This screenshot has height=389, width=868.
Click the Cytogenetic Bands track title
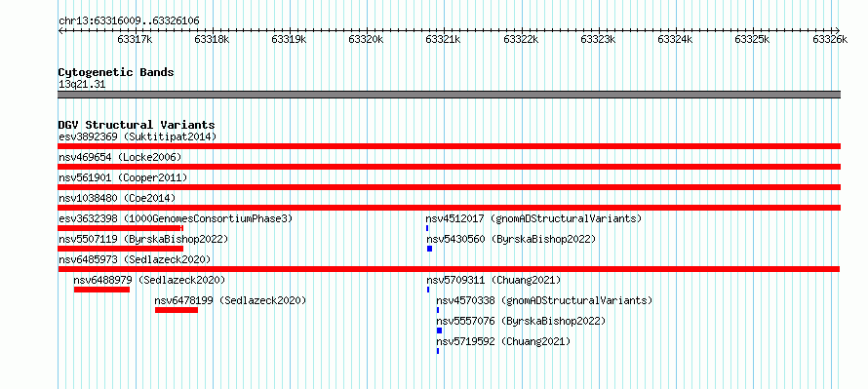(116, 72)
